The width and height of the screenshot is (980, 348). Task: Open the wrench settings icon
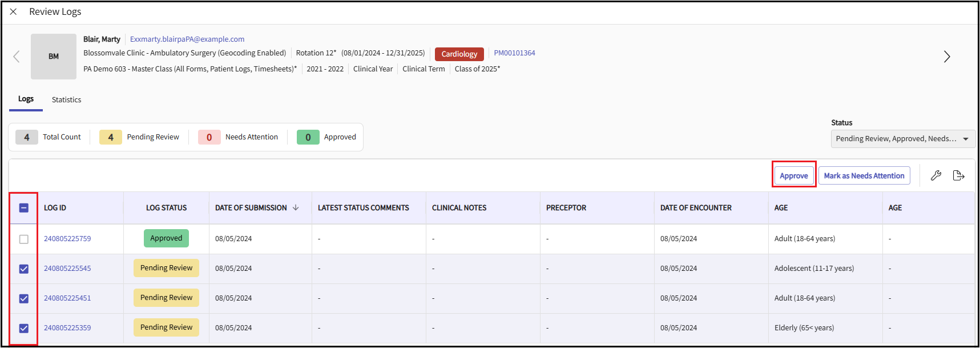935,175
